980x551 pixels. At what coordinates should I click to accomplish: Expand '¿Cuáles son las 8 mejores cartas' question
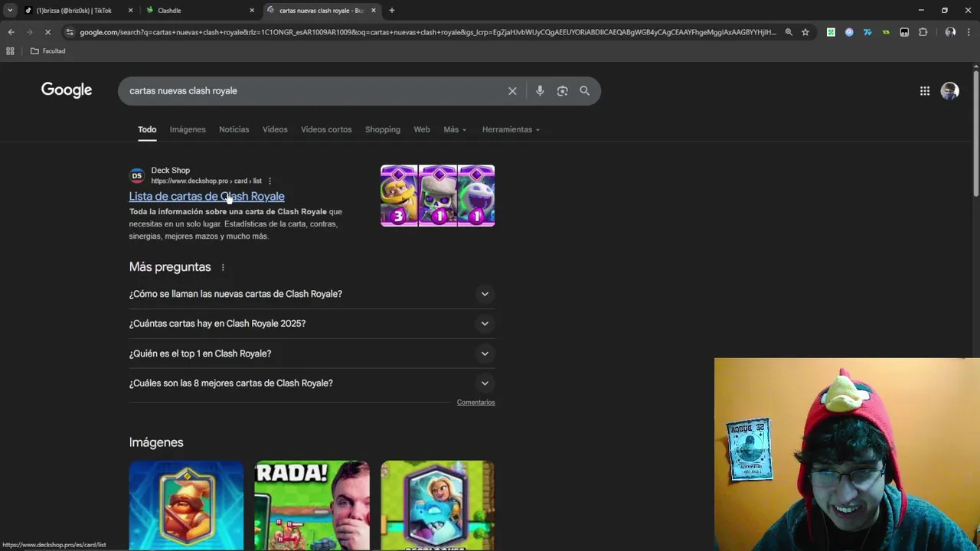[x=312, y=383]
